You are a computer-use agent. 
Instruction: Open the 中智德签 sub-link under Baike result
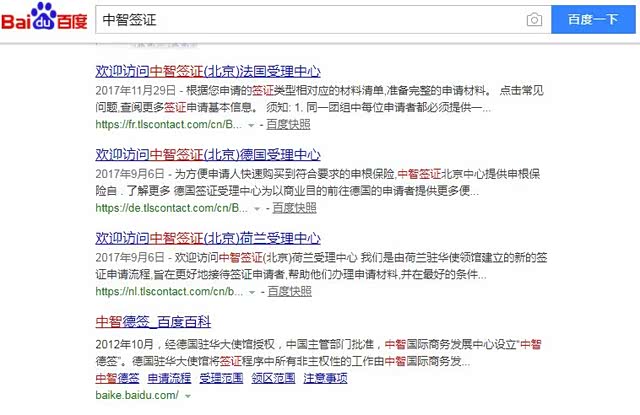click(117, 378)
